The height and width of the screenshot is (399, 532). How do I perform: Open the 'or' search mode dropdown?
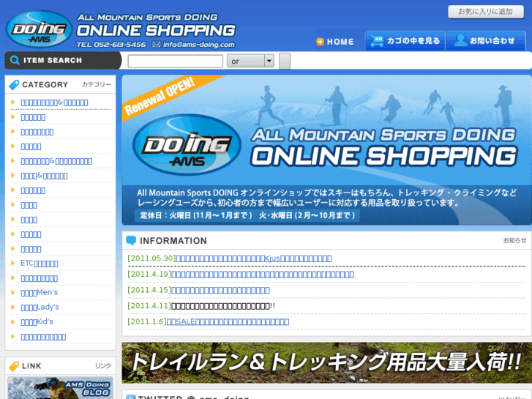250,61
